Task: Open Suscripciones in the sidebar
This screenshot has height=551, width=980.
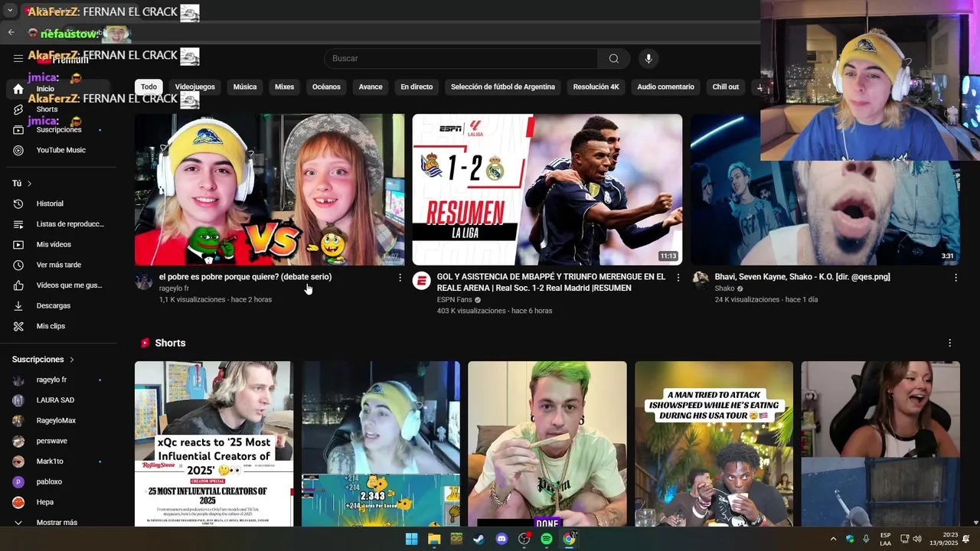Action: click(x=58, y=130)
